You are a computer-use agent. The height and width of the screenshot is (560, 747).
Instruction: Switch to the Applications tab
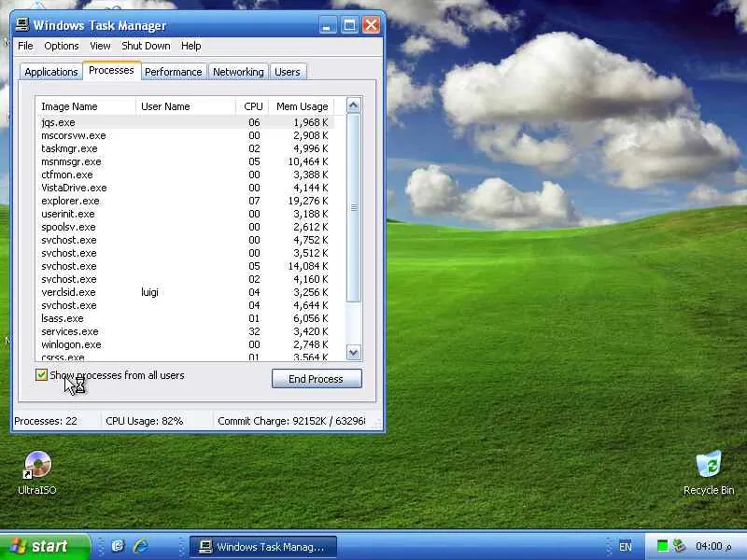(51, 72)
